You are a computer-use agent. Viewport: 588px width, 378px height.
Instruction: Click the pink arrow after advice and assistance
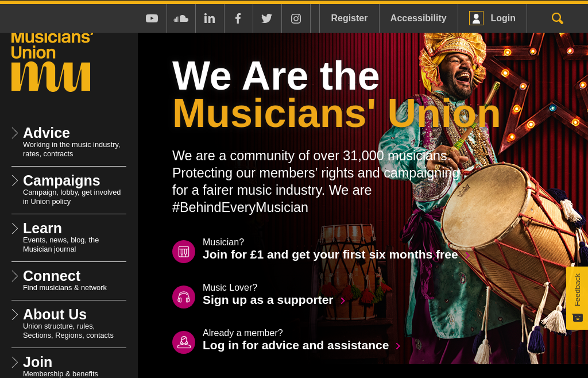coord(399,346)
